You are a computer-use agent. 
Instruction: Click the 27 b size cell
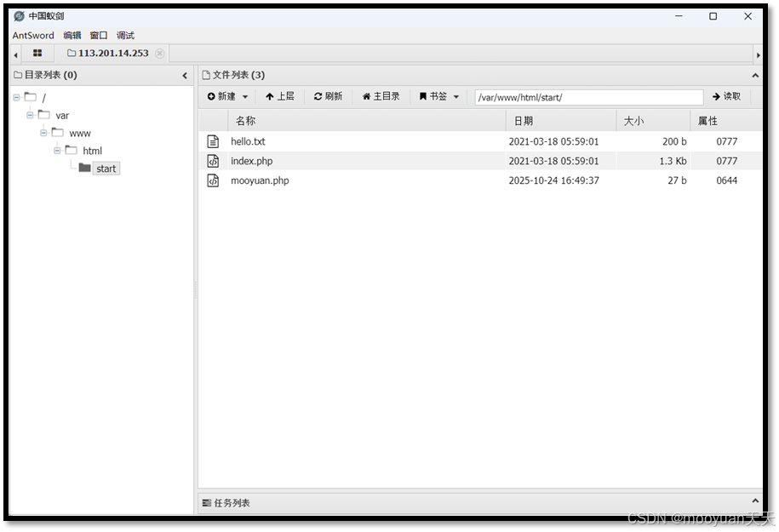coord(677,180)
